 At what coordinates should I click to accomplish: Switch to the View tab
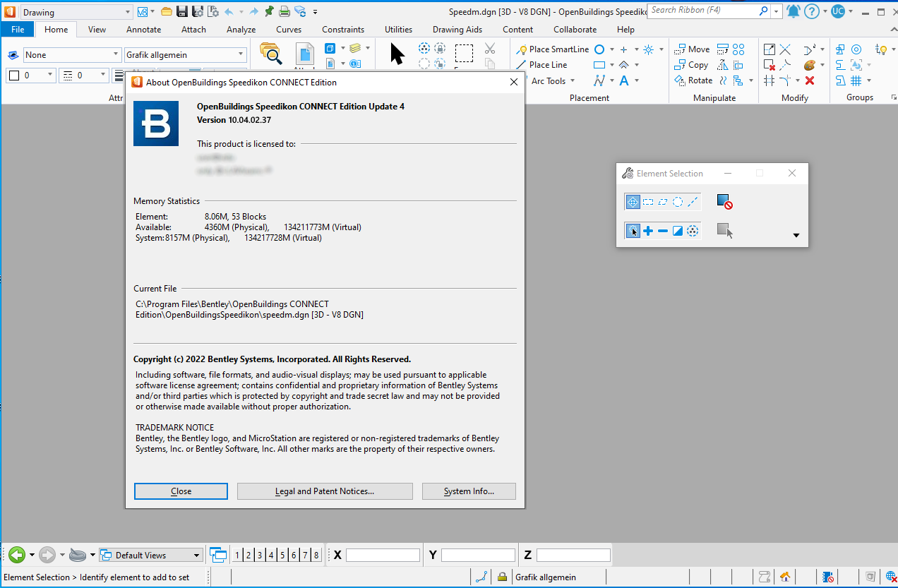click(97, 30)
